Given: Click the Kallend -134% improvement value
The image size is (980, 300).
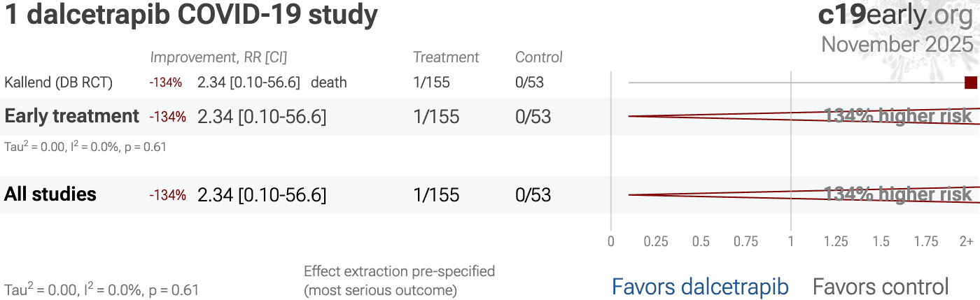Looking at the screenshot, I should pos(165,83).
